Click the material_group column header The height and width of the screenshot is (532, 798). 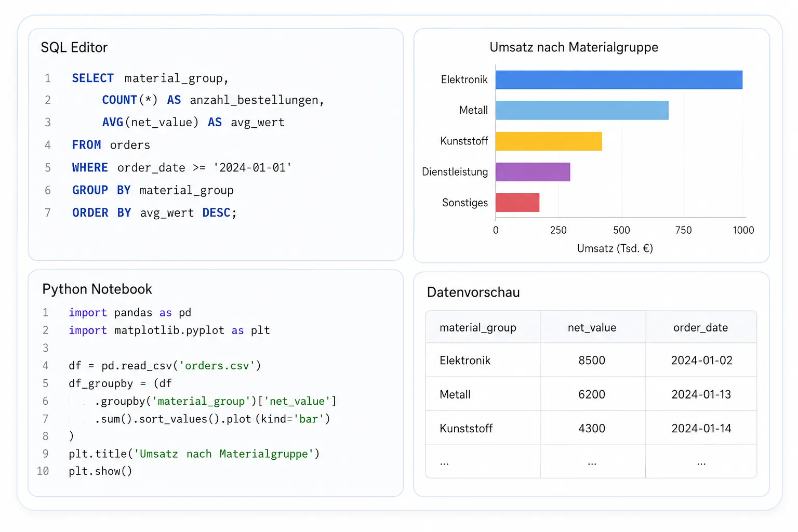[478, 327]
